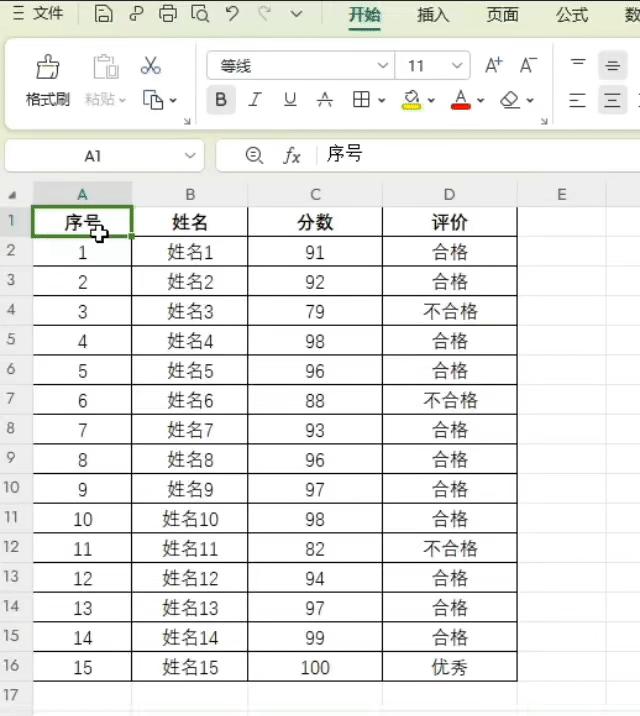The width and height of the screenshot is (640, 716).
Task: Click cell containing 姓名15
Action: click(190, 668)
